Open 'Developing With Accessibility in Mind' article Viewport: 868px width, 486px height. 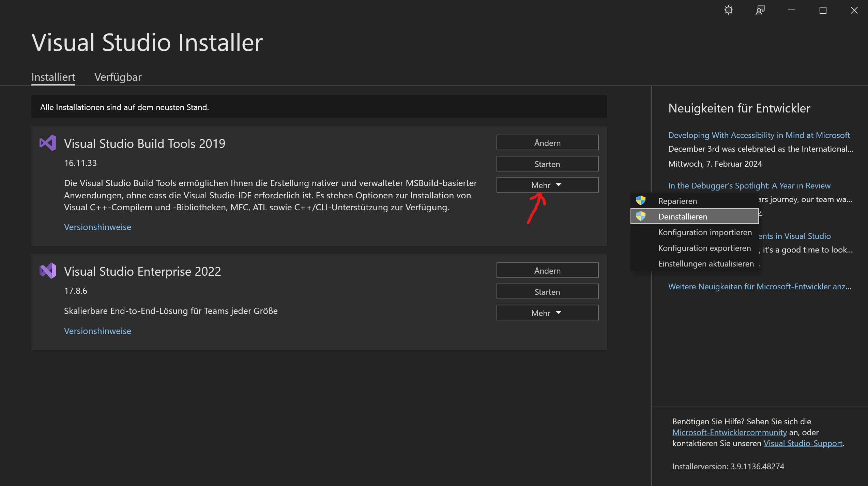point(759,135)
